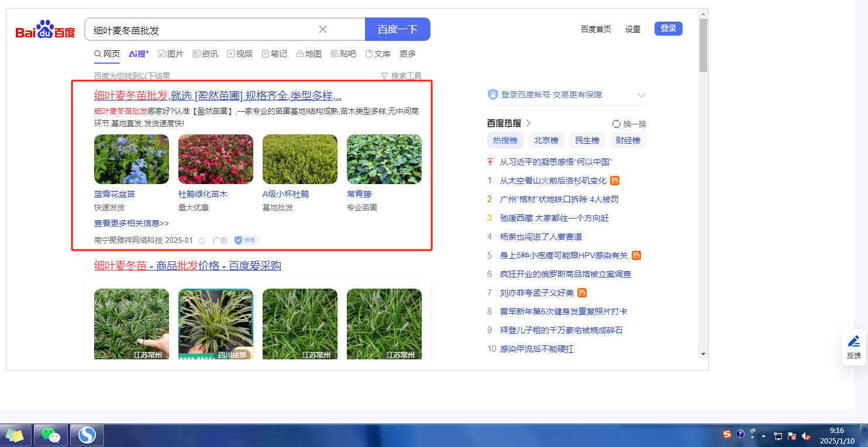Click the Sogou input method tray icon
Viewport: 868px width, 447px height.
(727, 435)
